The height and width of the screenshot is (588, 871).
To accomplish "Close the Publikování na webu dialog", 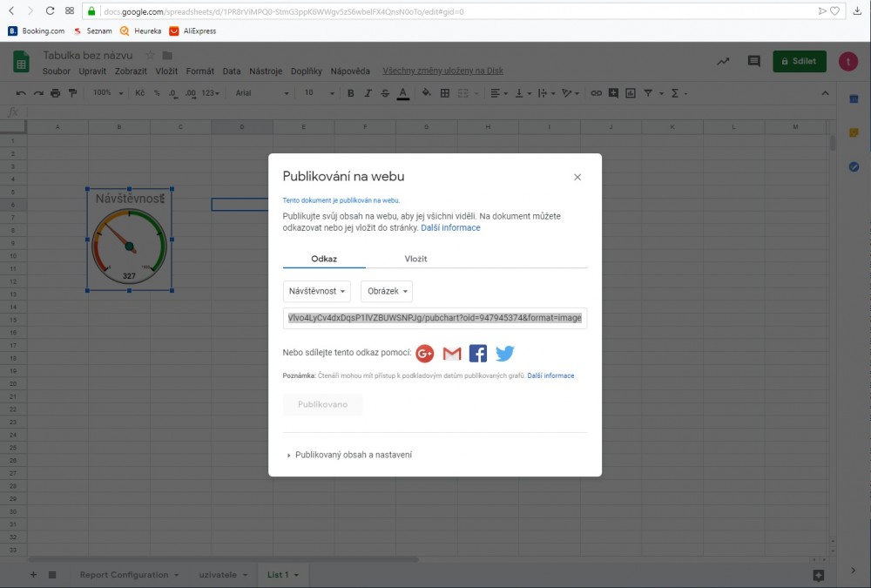I will tap(577, 177).
